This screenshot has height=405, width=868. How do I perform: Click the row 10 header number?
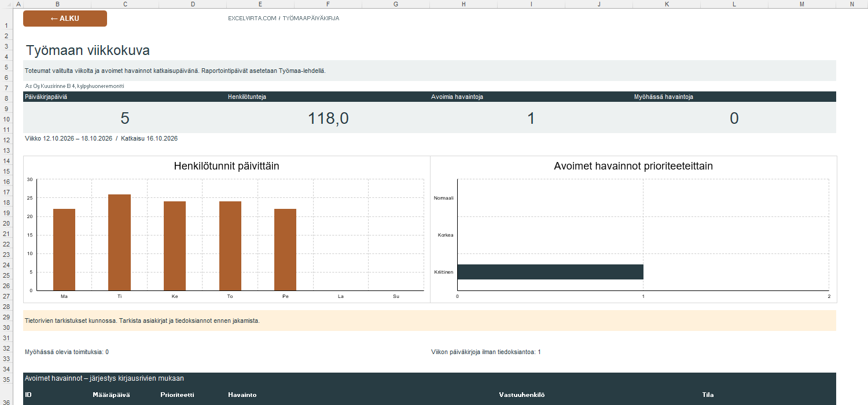5,119
